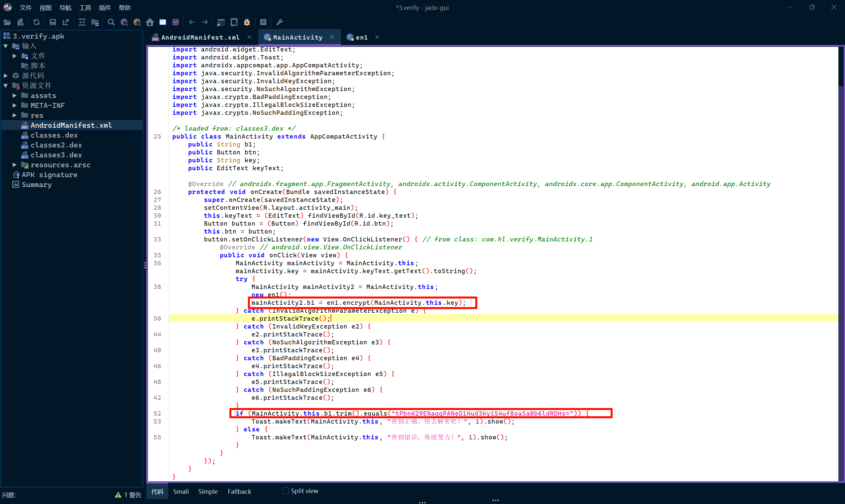This screenshot has width=845, height=504.
Task: Click the editor vertical scrollbar thumb
Action: (841, 67)
